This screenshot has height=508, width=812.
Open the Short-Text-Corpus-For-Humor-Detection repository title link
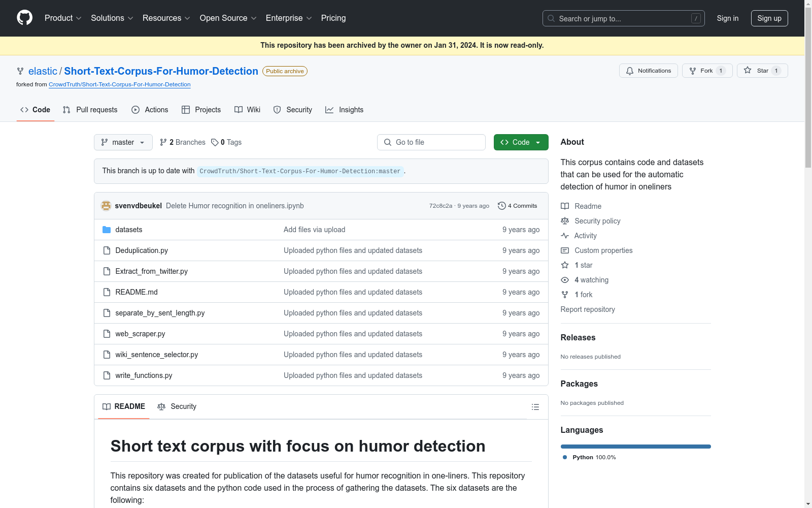tap(161, 71)
